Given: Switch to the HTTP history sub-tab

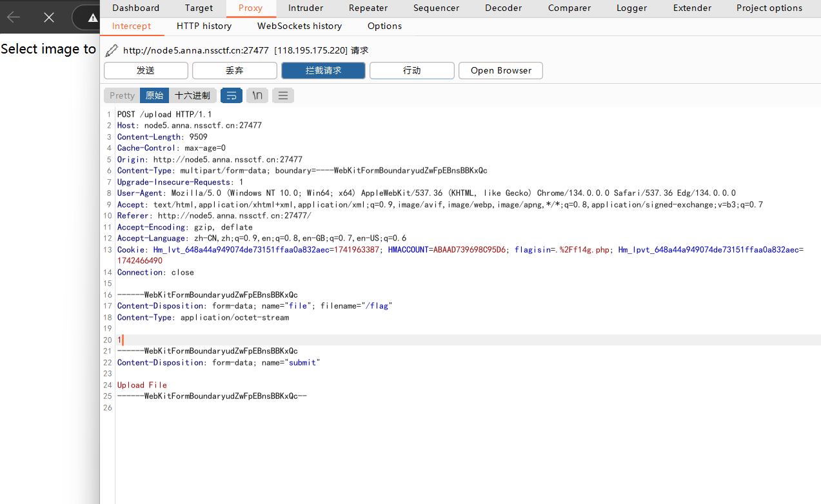Looking at the screenshot, I should pos(204,26).
